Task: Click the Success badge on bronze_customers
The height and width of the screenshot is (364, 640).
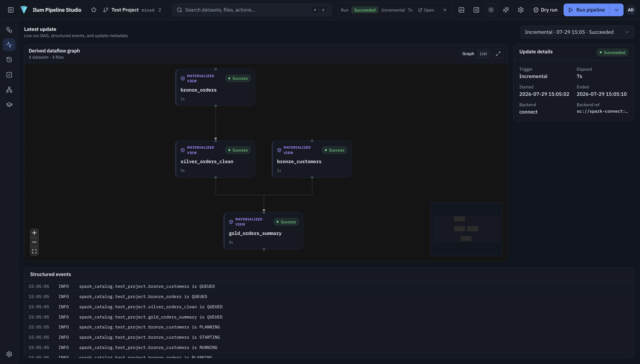Action: click(x=334, y=150)
